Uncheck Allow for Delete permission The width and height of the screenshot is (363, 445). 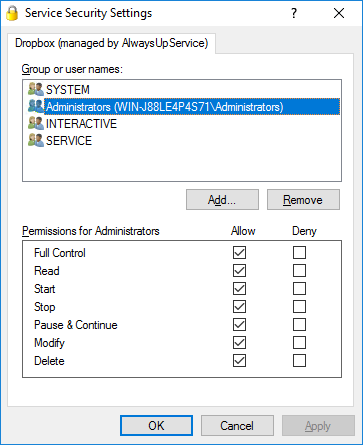pos(239,360)
